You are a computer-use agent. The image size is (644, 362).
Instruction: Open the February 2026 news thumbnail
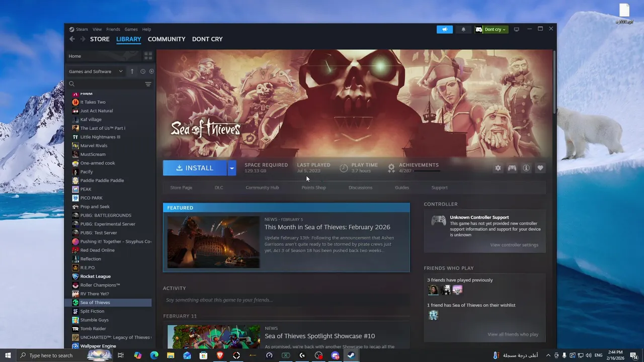click(x=213, y=242)
